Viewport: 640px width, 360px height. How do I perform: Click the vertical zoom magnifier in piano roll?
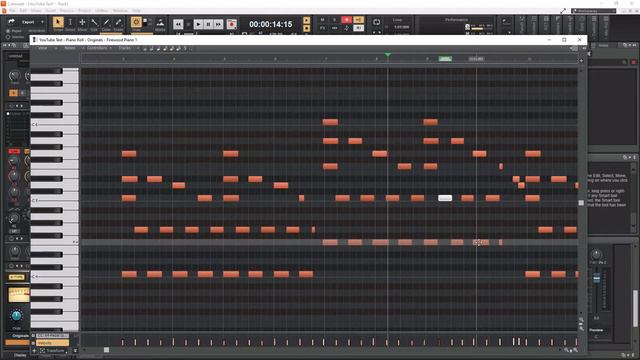(x=581, y=320)
